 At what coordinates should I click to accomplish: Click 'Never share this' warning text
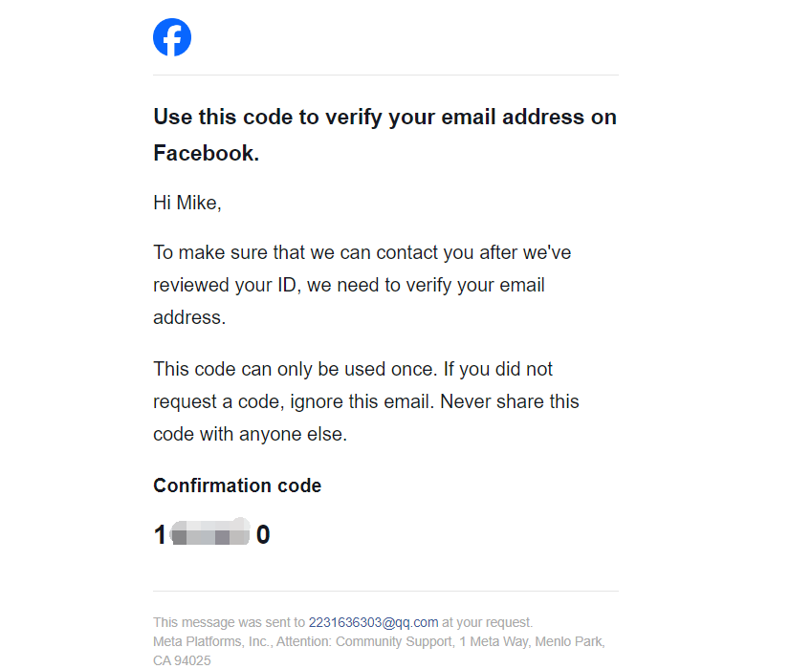pyautogui.click(x=510, y=401)
